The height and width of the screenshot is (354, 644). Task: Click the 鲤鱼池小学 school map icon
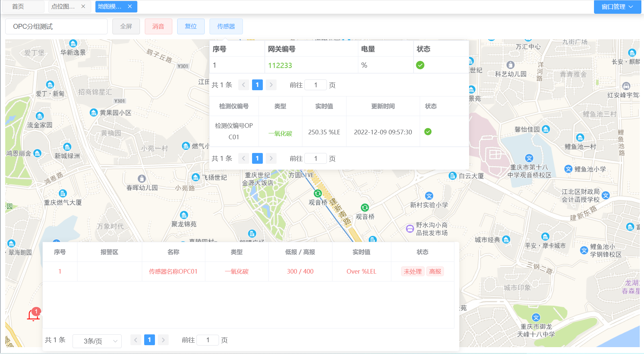click(x=568, y=169)
